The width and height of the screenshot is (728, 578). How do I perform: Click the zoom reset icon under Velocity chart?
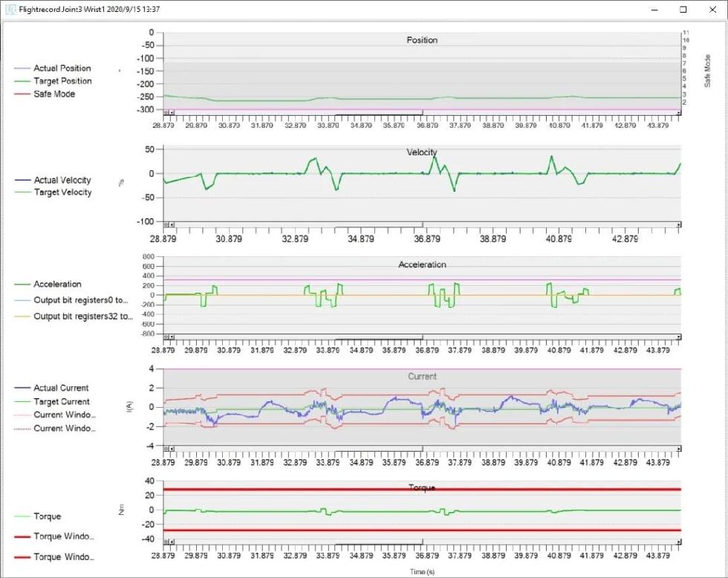[x=166, y=224]
